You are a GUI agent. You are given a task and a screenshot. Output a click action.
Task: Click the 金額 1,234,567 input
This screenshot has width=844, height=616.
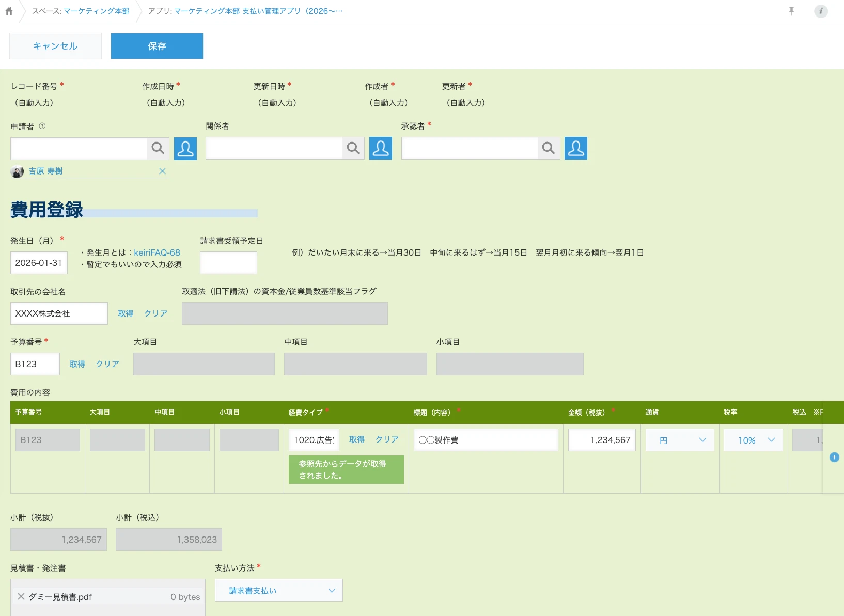click(x=602, y=440)
